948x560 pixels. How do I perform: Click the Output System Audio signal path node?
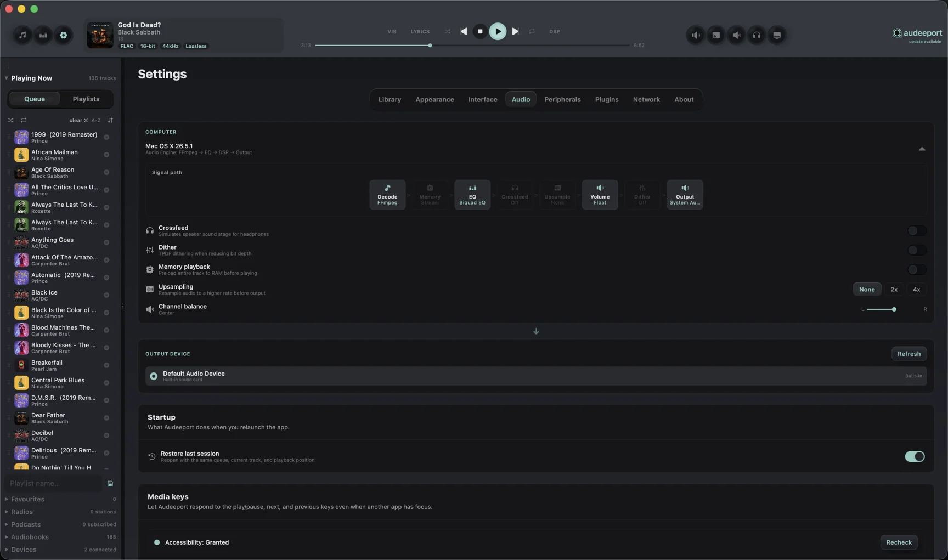click(x=685, y=195)
